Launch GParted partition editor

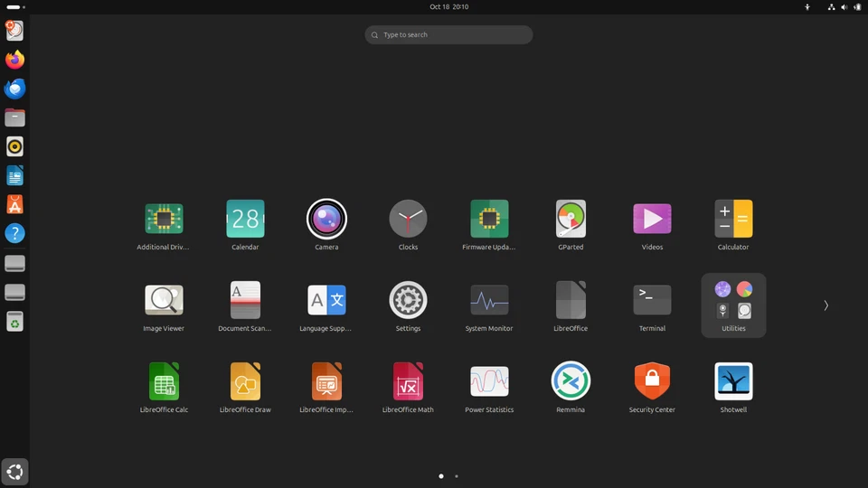click(x=571, y=219)
